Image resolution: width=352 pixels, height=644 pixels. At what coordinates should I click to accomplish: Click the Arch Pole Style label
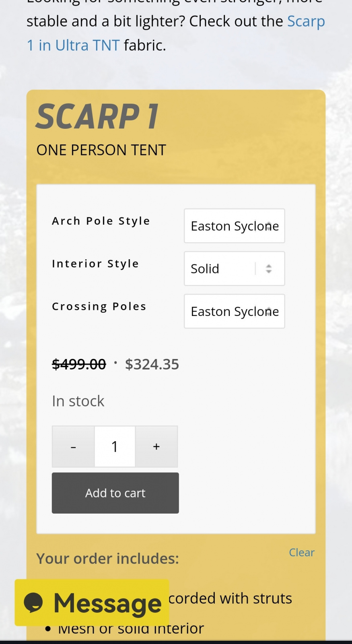click(x=101, y=221)
